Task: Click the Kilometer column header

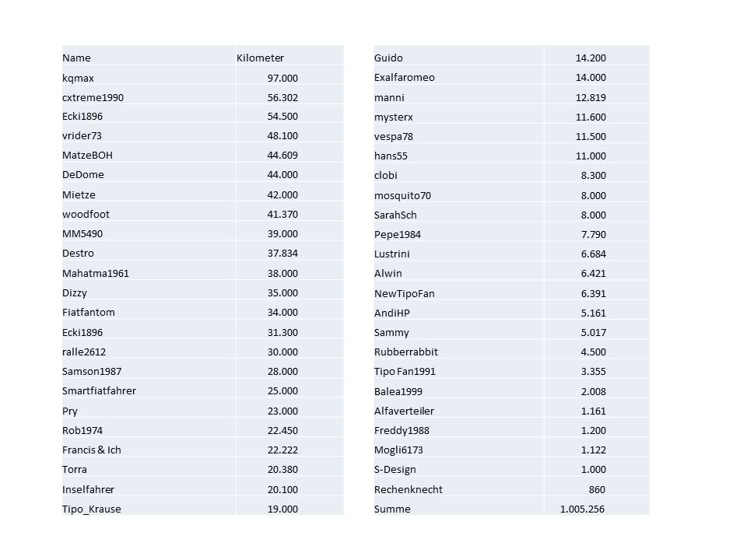Action: [x=260, y=58]
